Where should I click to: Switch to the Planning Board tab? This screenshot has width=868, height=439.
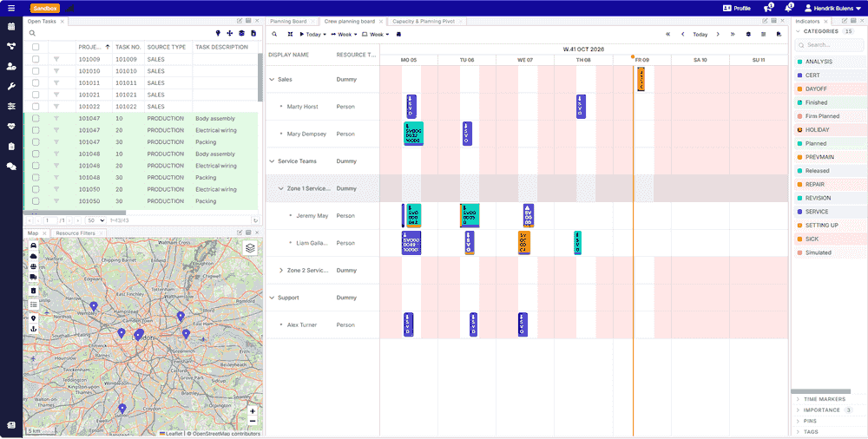coord(288,22)
